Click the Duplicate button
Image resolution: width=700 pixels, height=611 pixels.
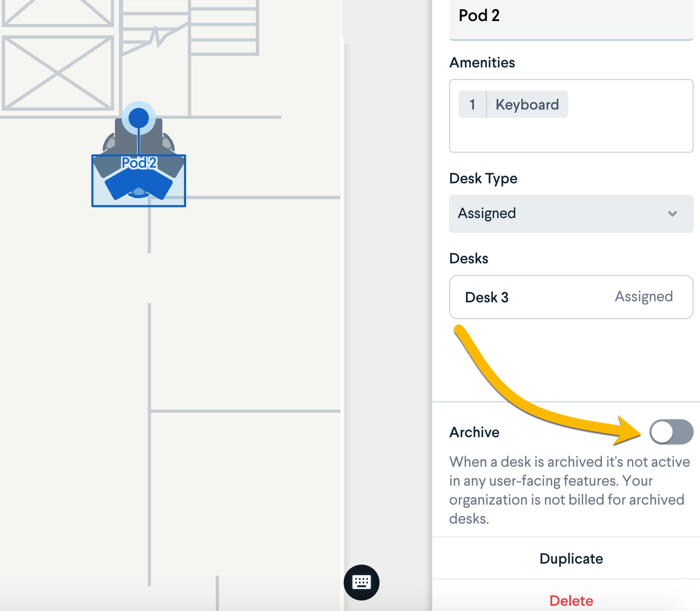pyautogui.click(x=571, y=558)
